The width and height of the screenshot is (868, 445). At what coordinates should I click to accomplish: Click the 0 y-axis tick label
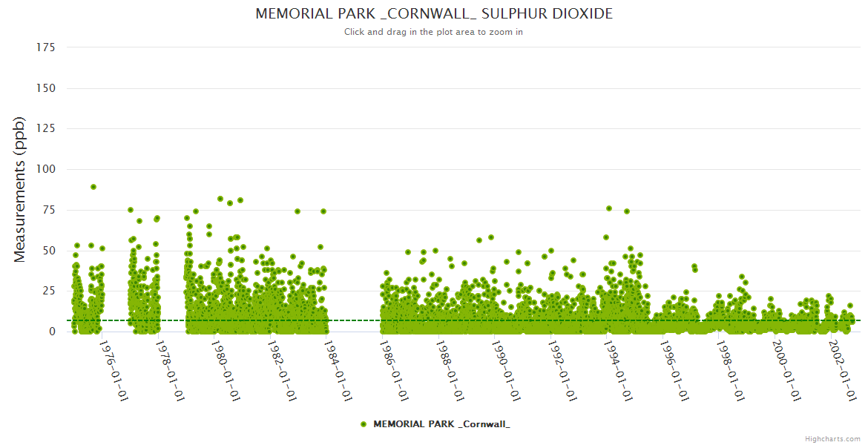(x=52, y=332)
